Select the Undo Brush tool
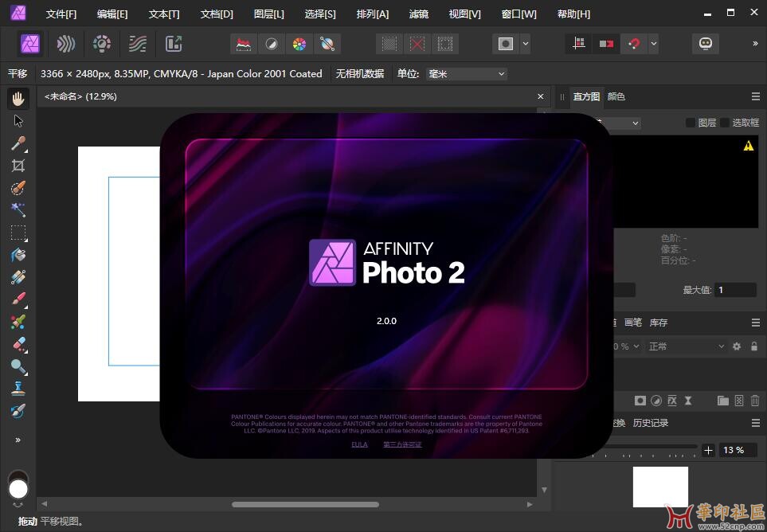 pos(18,411)
